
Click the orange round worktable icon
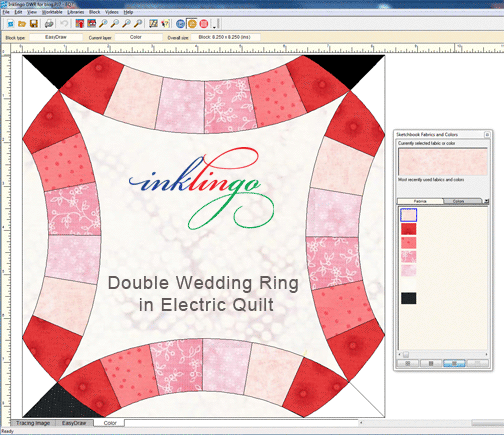click(192, 24)
